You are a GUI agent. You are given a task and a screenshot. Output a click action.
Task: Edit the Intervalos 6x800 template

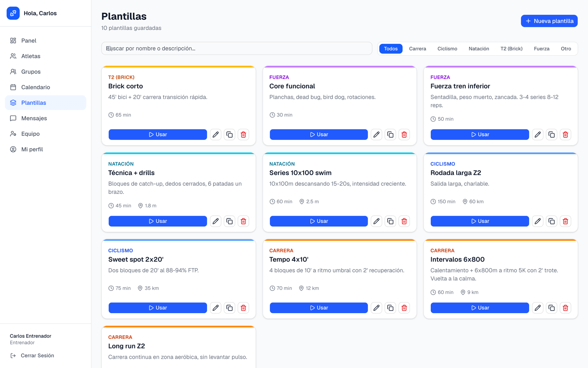click(x=538, y=308)
